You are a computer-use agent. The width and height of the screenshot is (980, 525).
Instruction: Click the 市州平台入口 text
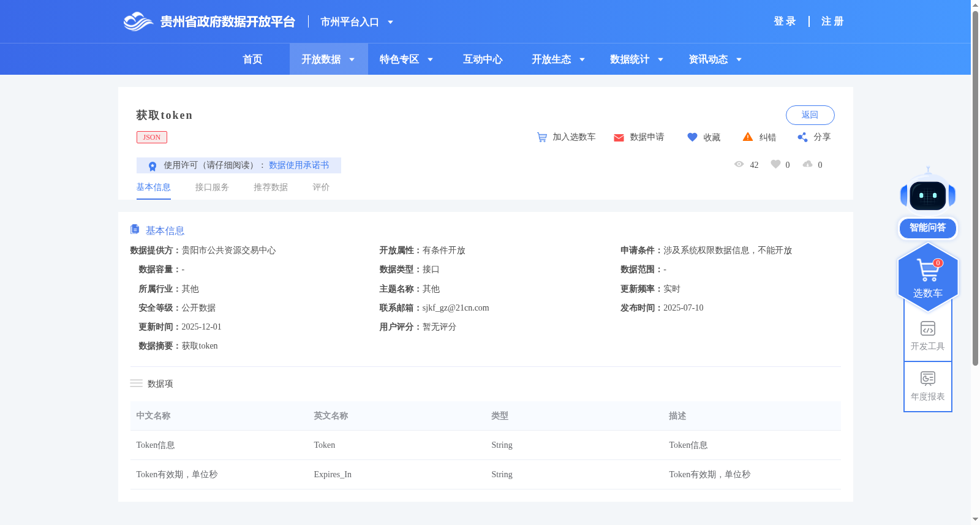tap(350, 22)
